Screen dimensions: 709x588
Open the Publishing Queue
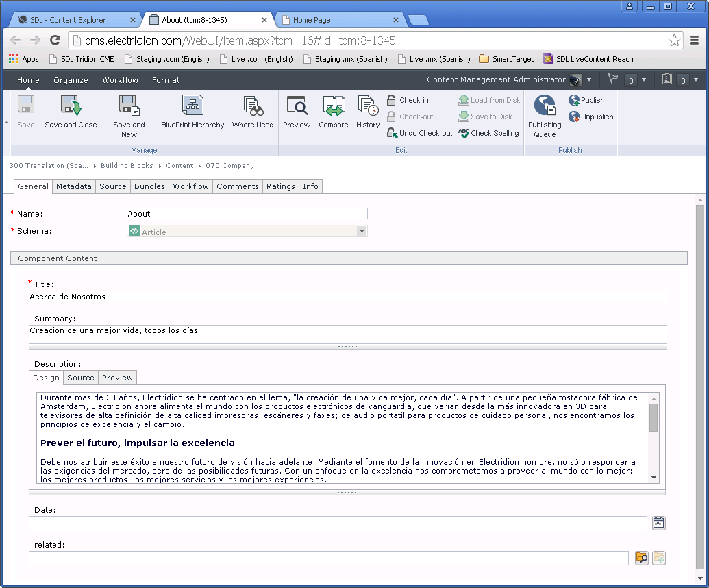click(x=545, y=107)
